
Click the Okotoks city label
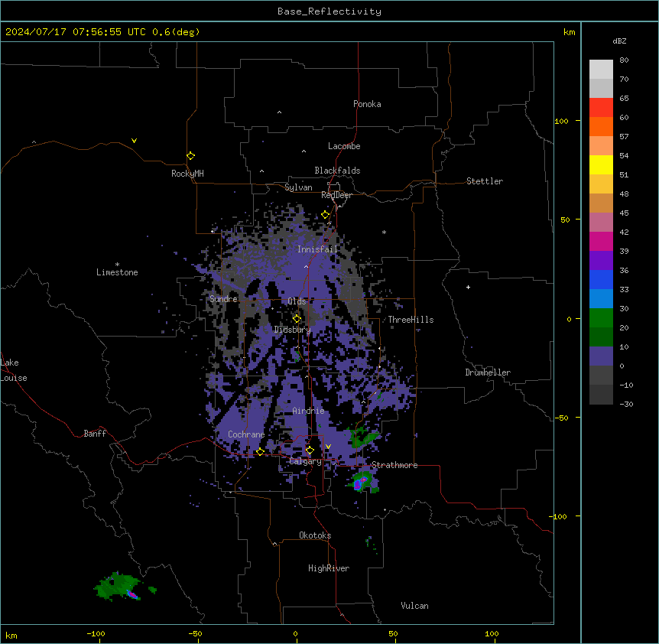315,535
